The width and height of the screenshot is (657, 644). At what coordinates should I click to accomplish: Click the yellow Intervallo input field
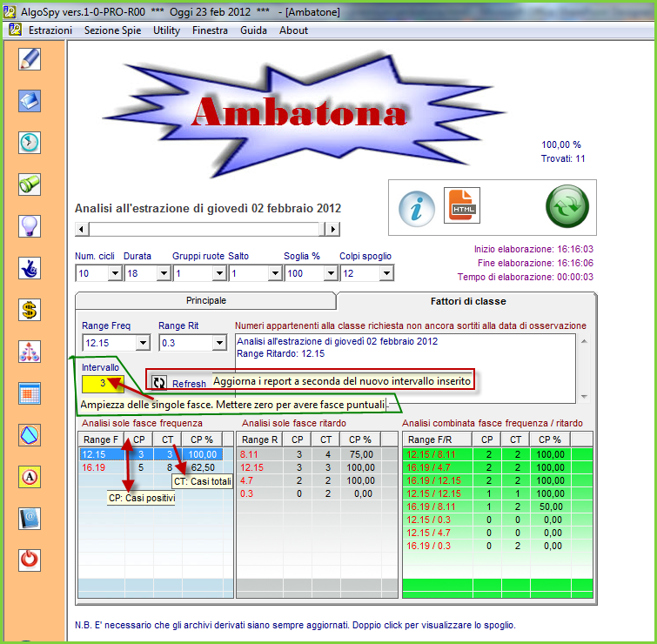click(x=102, y=384)
